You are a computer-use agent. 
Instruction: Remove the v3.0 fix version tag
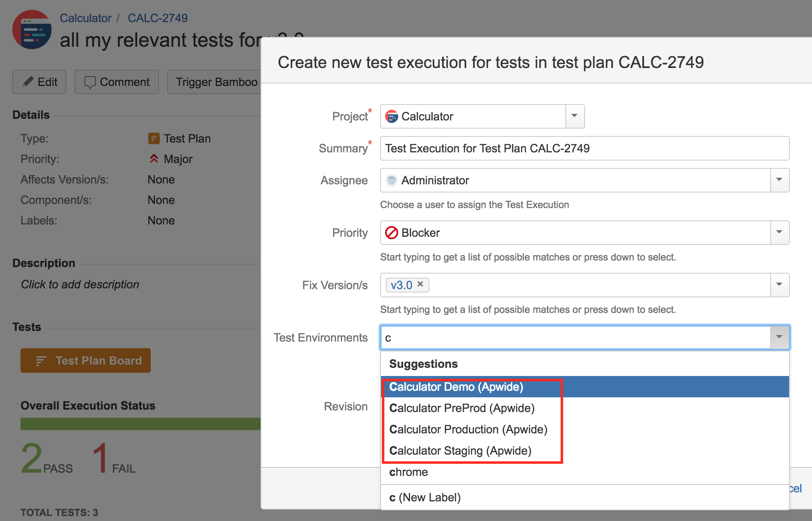(420, 284)
